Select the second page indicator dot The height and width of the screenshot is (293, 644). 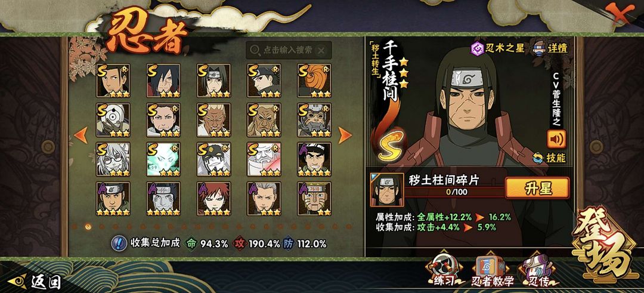point(88,226)
